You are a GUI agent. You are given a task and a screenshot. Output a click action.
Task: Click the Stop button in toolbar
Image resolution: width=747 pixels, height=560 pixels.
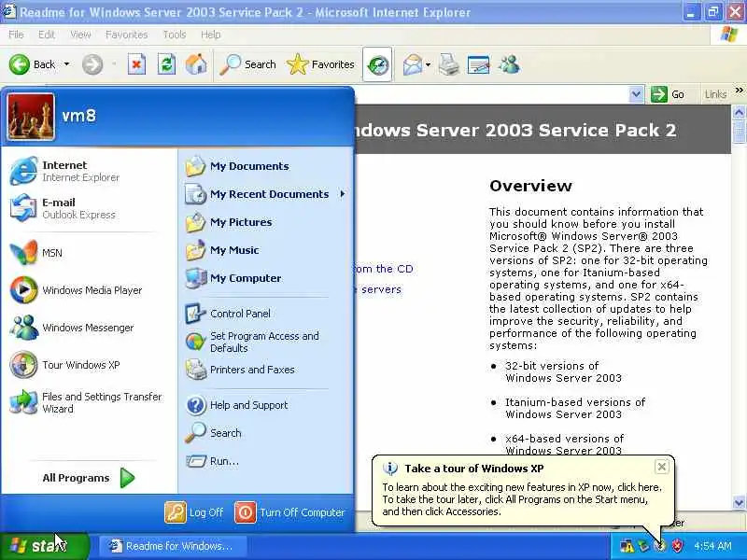(136, 64)
